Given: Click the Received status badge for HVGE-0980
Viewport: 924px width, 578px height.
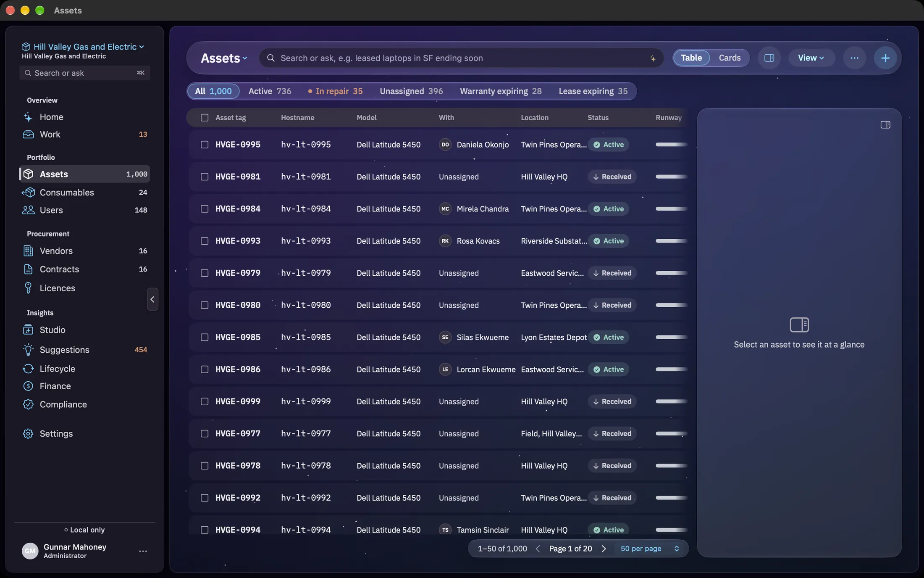Looking at the screenshot, I should click(612, 305).
